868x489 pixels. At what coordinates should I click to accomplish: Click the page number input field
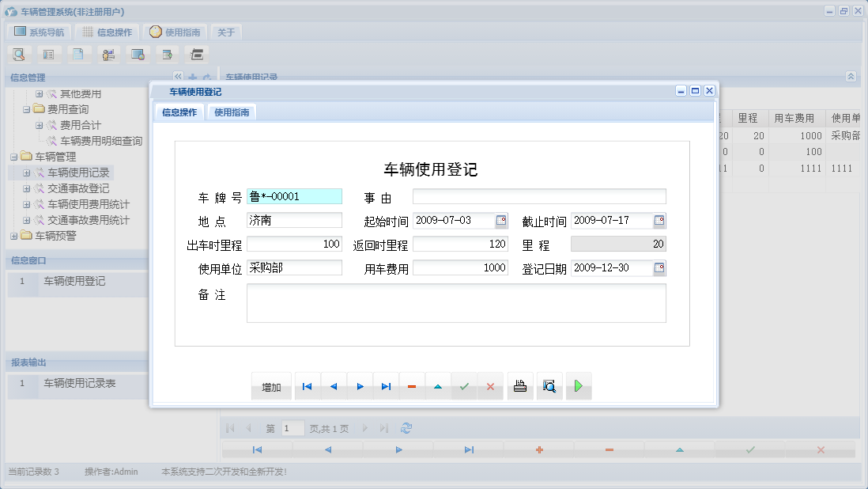click(x=292, y=427)
